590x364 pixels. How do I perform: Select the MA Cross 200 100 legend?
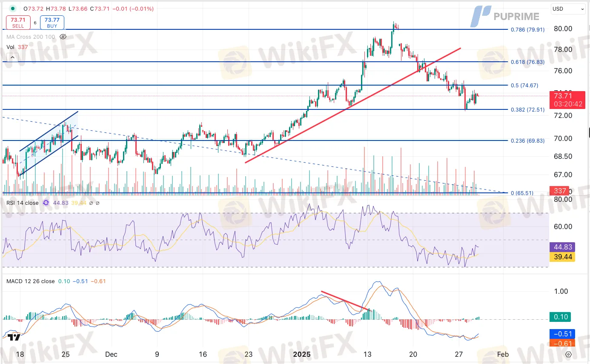31,37
